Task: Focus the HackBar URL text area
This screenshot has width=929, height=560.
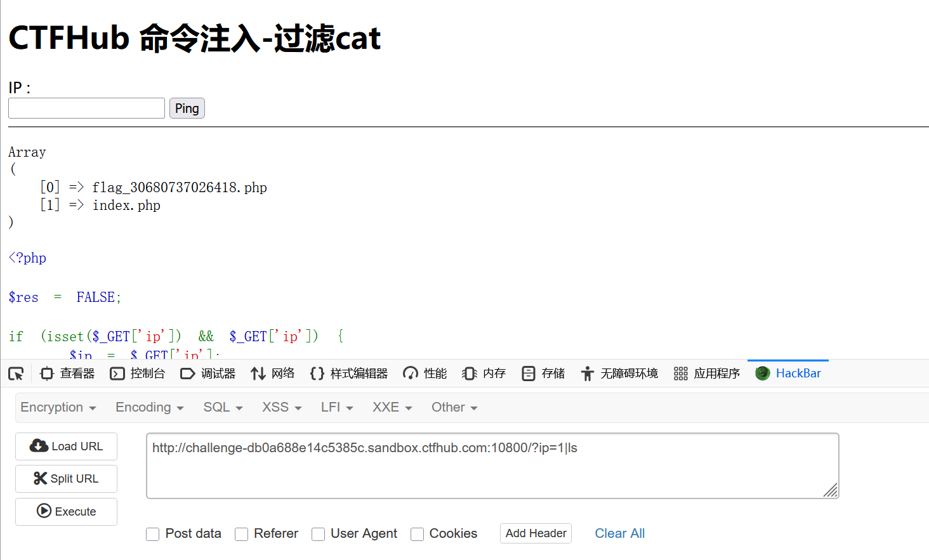Action: point(492,466)
